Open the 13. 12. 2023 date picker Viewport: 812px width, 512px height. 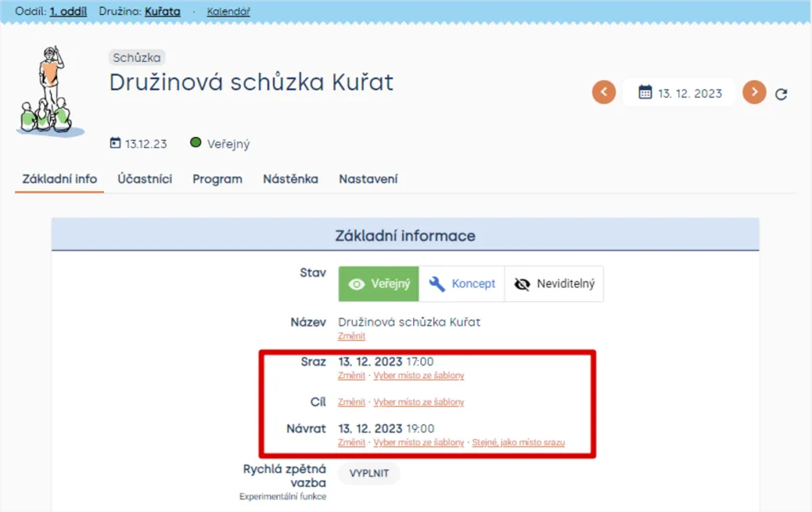point(679,93)
